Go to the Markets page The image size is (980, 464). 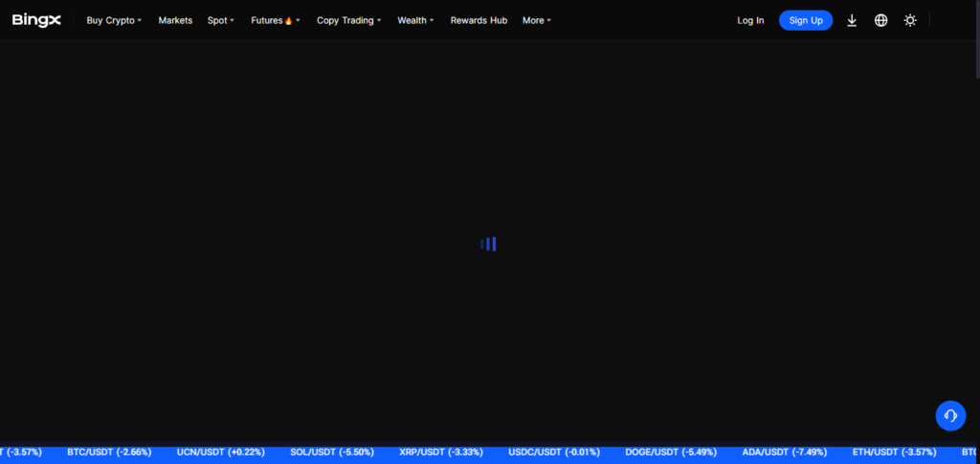click(175, 20)
